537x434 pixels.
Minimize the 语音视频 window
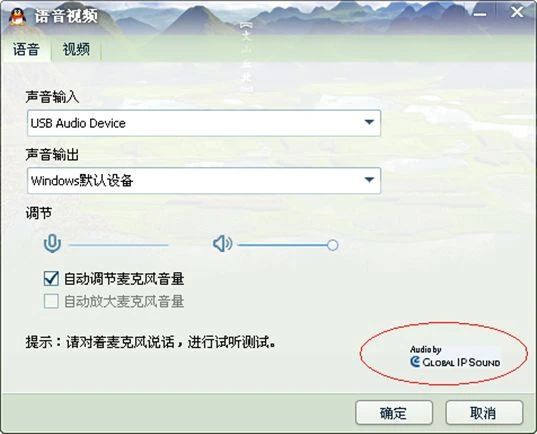(x=480, y=14)
